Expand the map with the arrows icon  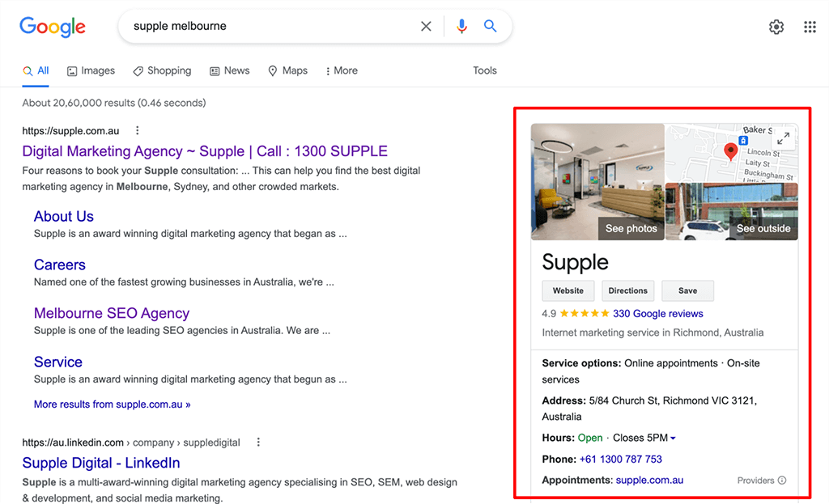[784, 138]
